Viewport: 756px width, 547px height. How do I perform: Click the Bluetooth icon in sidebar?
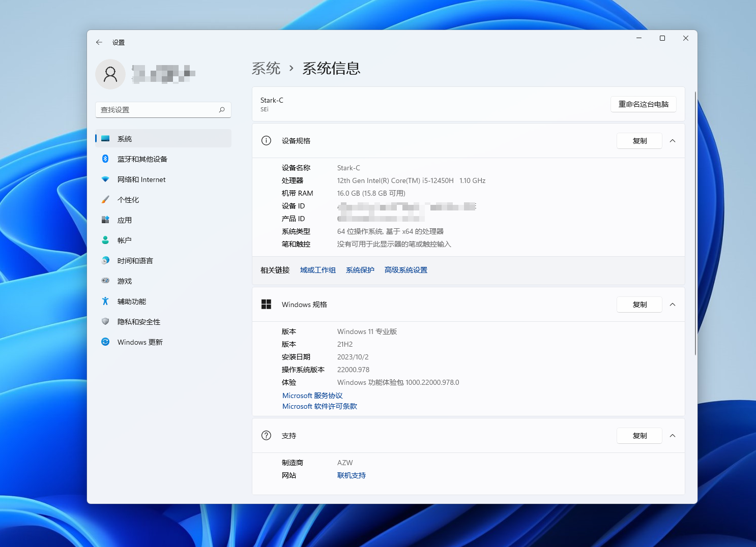pos(105,159)
